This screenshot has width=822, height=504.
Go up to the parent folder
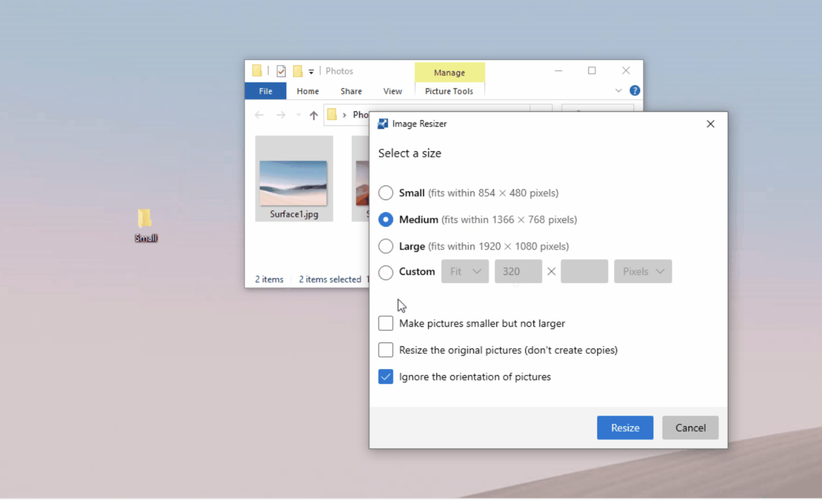coord(314,115)
